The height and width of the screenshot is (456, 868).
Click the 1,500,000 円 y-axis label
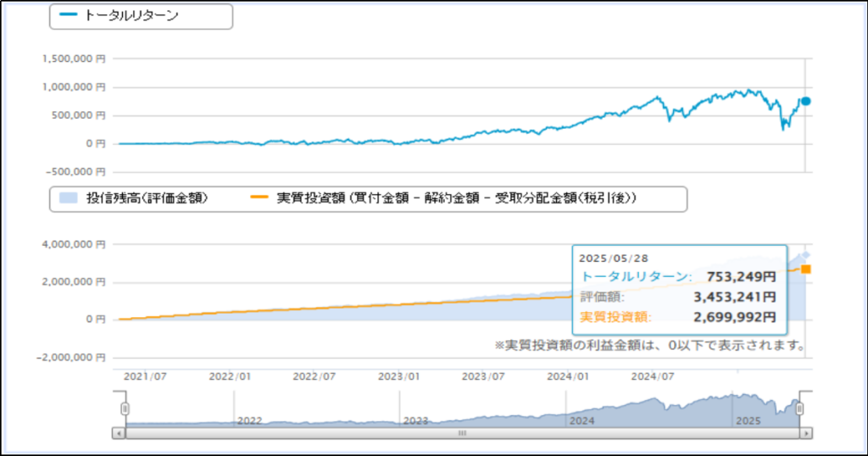pos(74,58)
